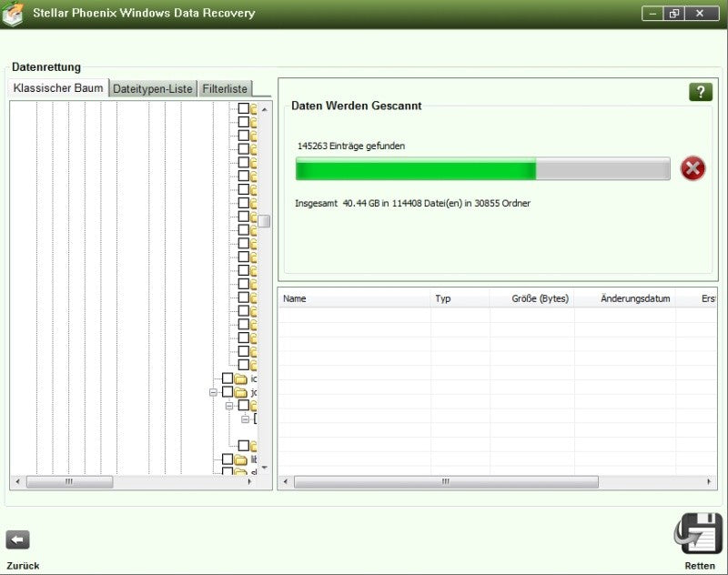The height and width of the screenshot is (575, 728).
Task: Click the folder icon beside 'jc'
Action: coord(240,392)
